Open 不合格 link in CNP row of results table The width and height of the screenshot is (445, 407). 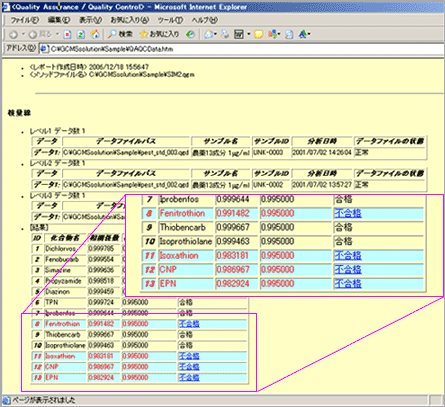pyautogui.click(x=189, y=367)
